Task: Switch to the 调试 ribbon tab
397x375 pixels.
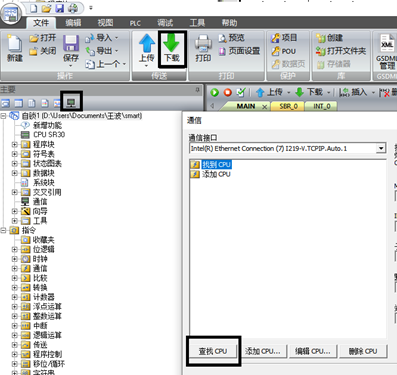Action: 165,23
